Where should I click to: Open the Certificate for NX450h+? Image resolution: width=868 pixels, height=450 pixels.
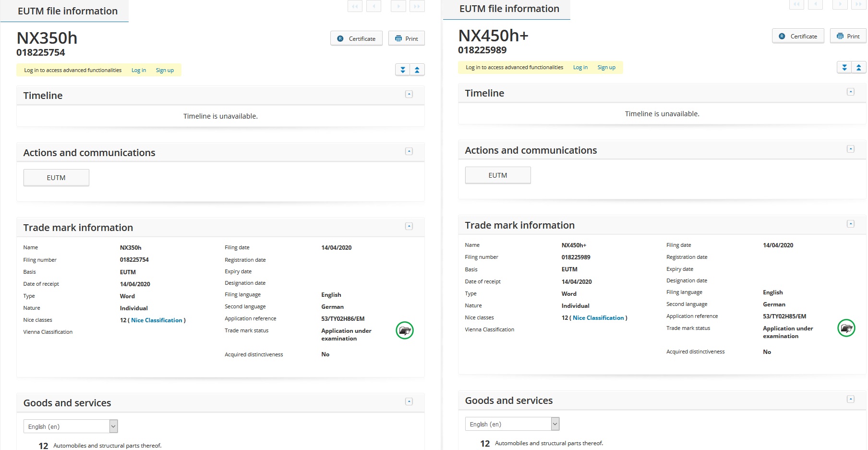coord(798,36)
